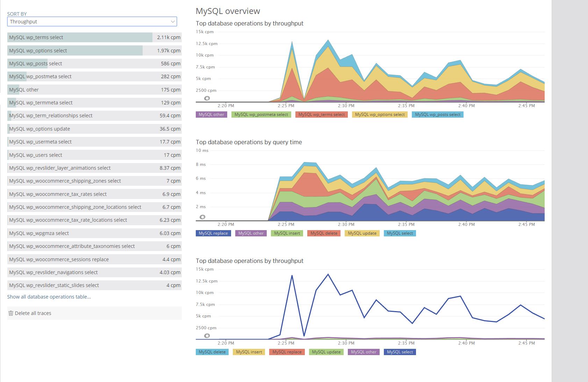588x382 pixels.
Task: Select MySQL wp_options select row
Action: point(94,50)
